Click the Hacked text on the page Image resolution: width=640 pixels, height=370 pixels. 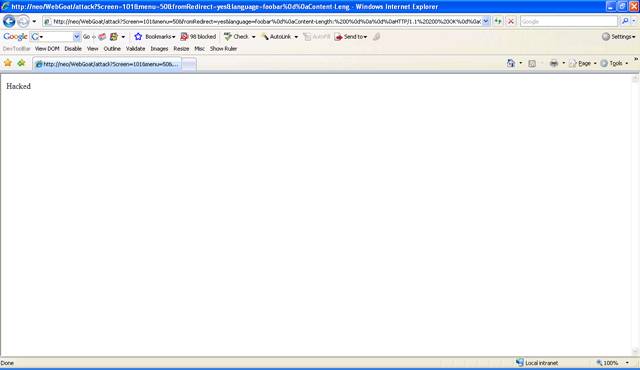pyautogui.click(x=18, y=86)
